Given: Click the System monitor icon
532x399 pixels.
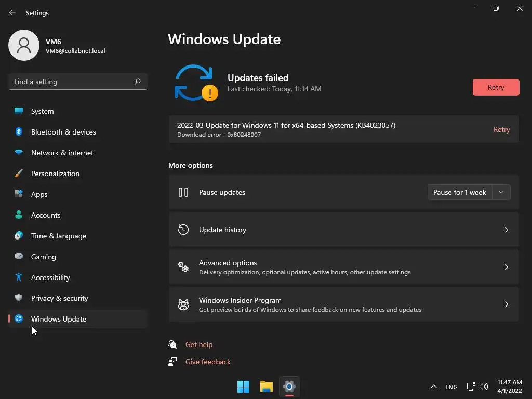Looking at the screenshot, I should pyautogui.click(x=19, y=111).
